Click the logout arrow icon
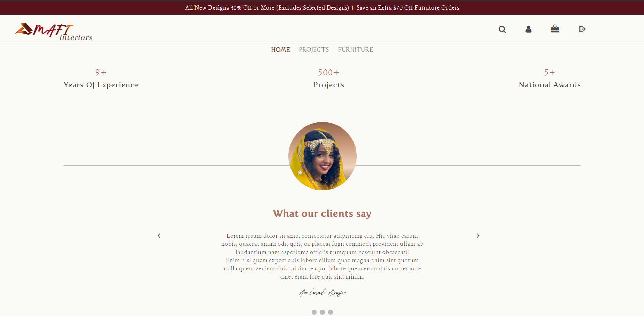644x316 pixels. (582, 29)
